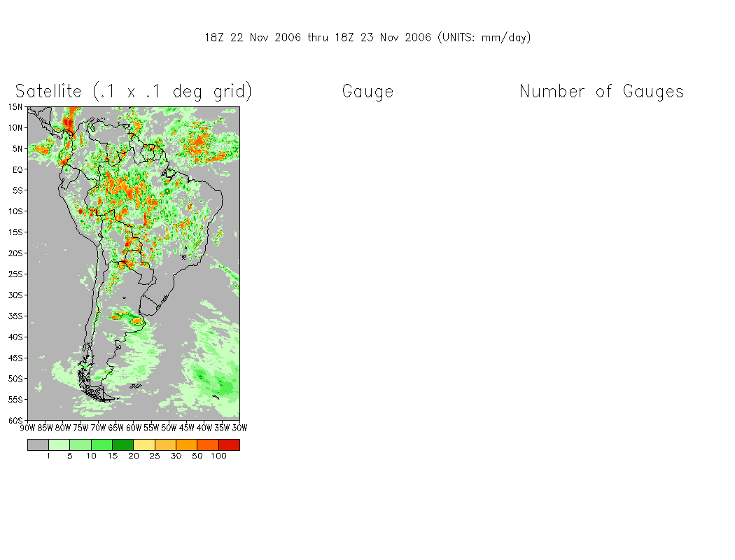Click the gray colorbar swatch below 1
735x560 pixels.
click(x=38, y=444)
